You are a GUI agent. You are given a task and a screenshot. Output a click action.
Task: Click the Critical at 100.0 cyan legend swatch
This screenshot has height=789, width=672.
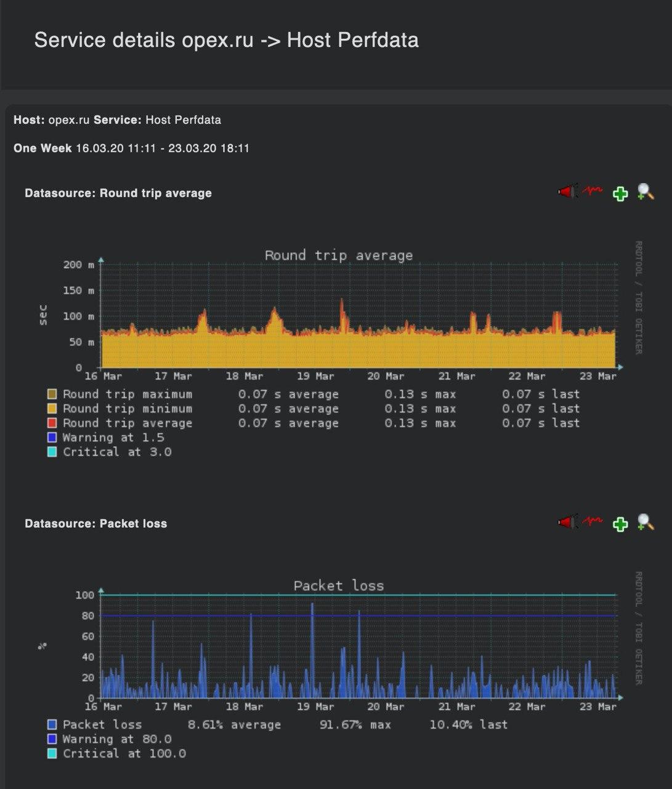[x=52, y=753]
